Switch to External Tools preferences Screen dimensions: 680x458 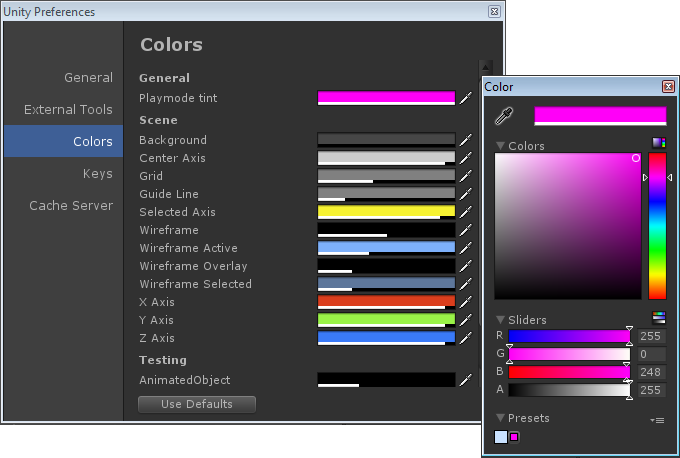pyautogui.click(x=68, y=110)
